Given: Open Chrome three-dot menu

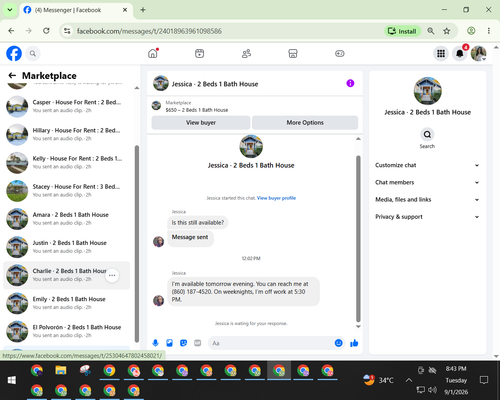Looking at the screenshot, I should 489,31.
